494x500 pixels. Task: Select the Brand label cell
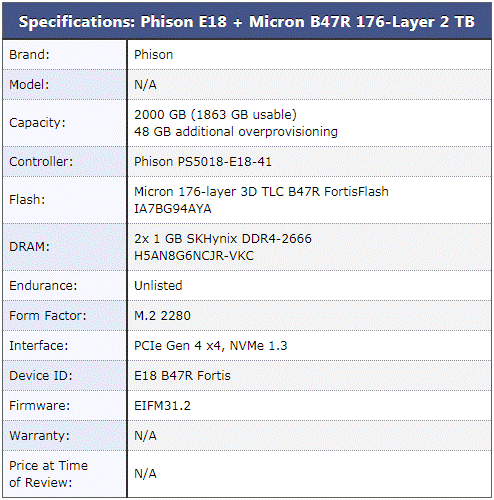65,55
